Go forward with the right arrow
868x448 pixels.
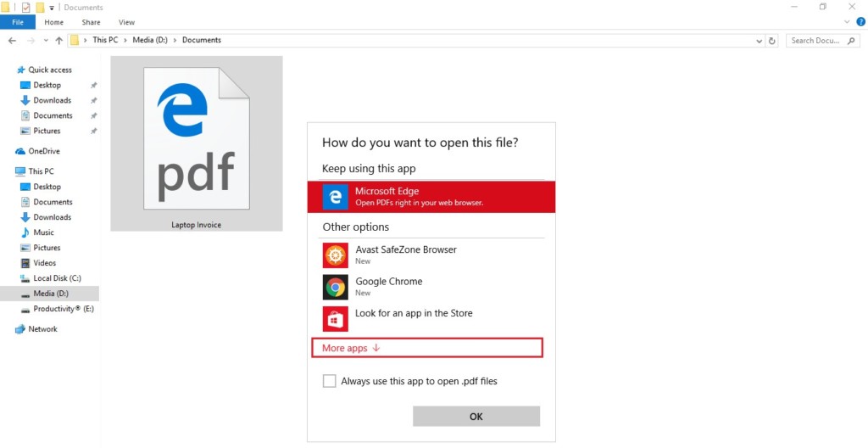click(x=31, y=41)
